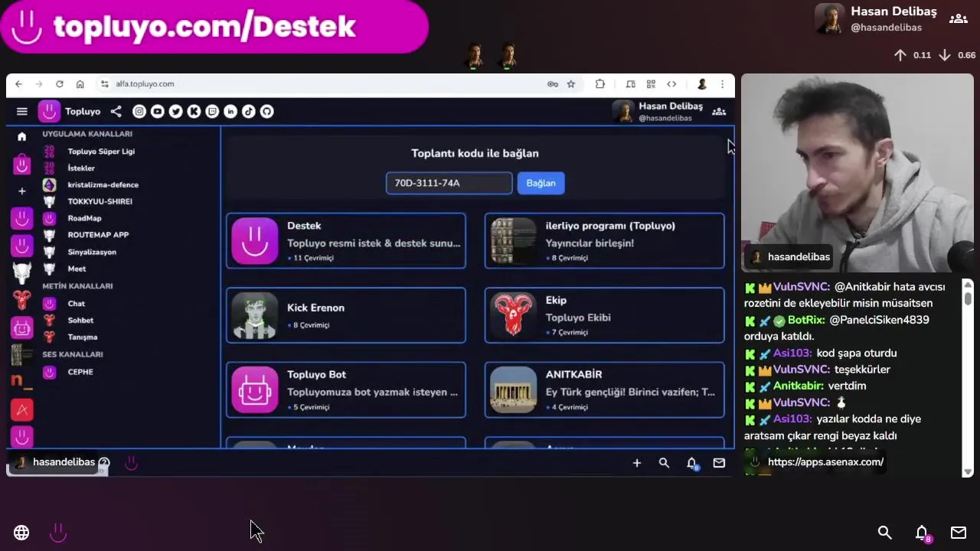
Task: Select Topluyo Süper Ligi channel
Action: [100, 152]
